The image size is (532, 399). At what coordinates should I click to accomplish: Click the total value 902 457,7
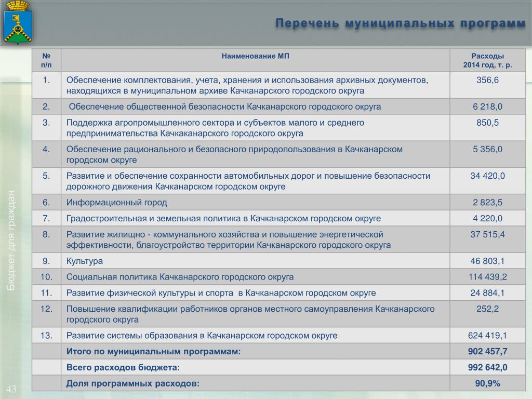pos(487,351)
